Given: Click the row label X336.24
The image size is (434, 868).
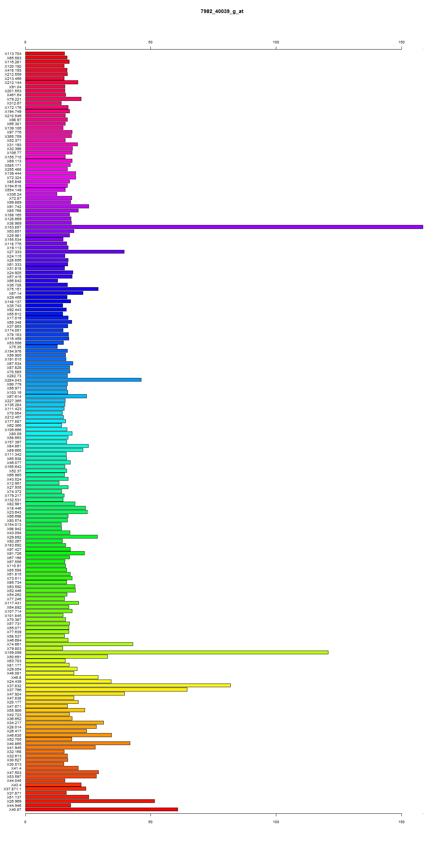Looking at the screenshot, I should click(14, 194).
